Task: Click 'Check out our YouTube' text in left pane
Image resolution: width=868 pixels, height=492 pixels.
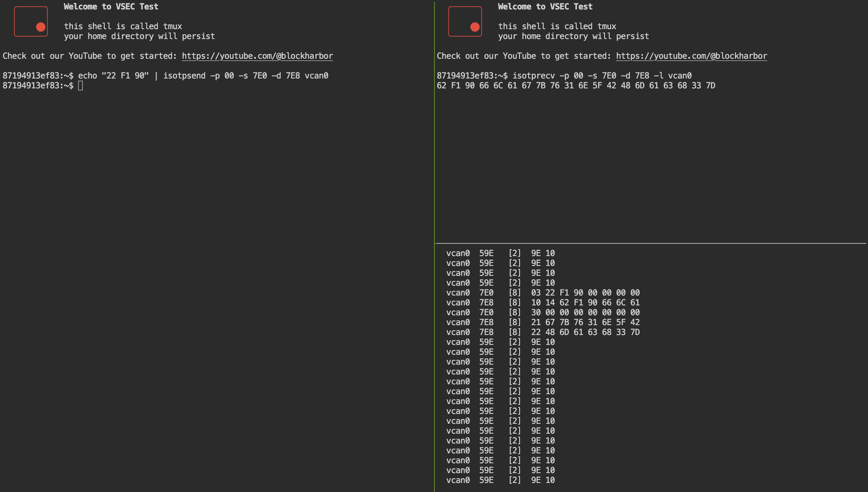Action: (x=52, y=56)
